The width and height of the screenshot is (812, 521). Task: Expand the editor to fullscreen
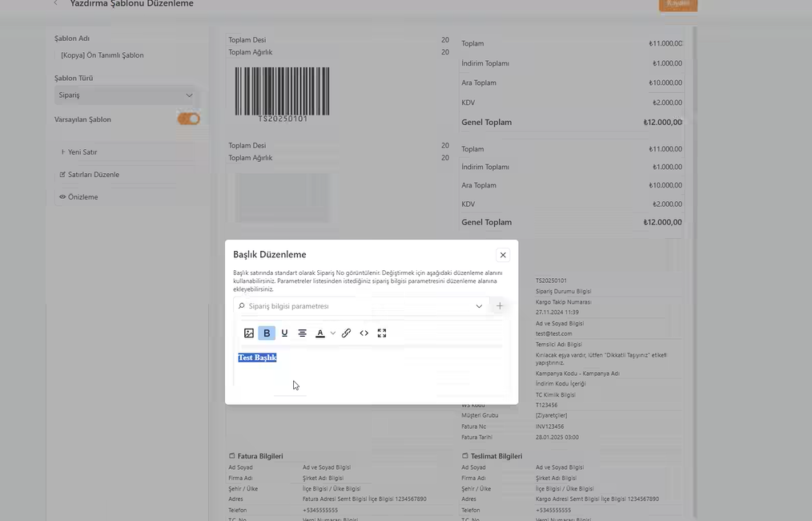pos(382,333)
